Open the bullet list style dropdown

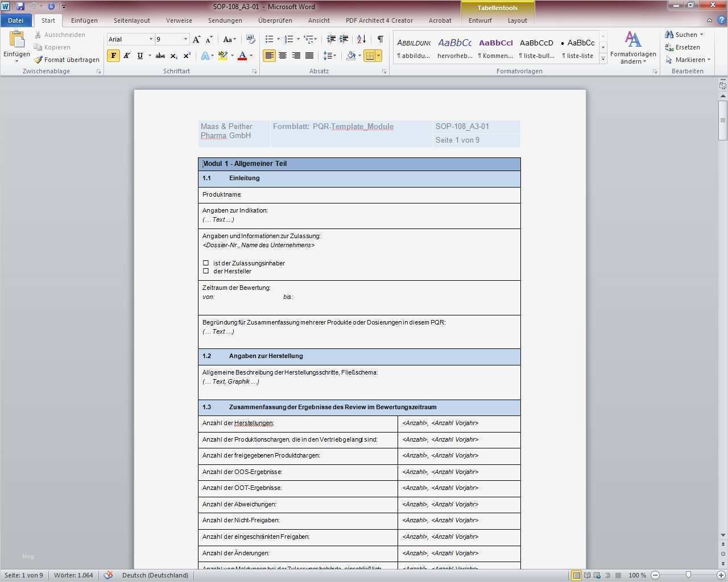tap(278, 39)
